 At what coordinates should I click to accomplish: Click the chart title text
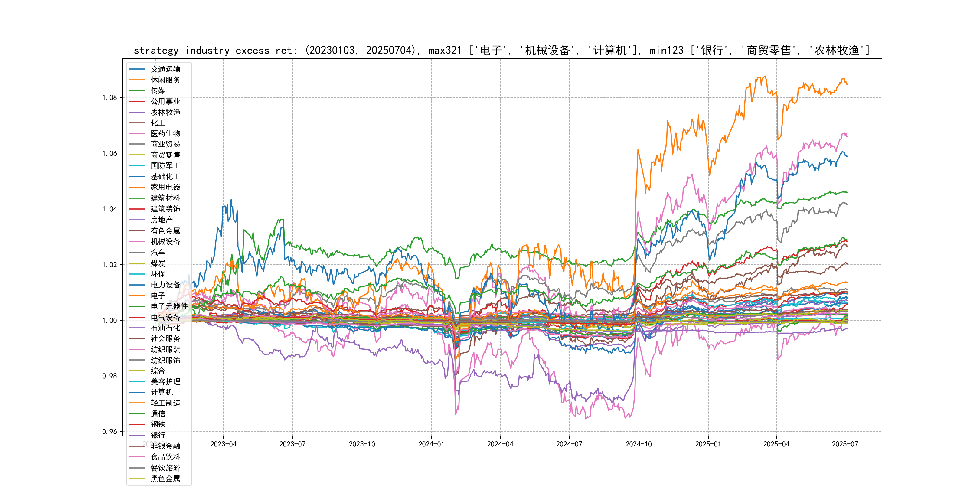pyautogui.click(x=501, y=51)
